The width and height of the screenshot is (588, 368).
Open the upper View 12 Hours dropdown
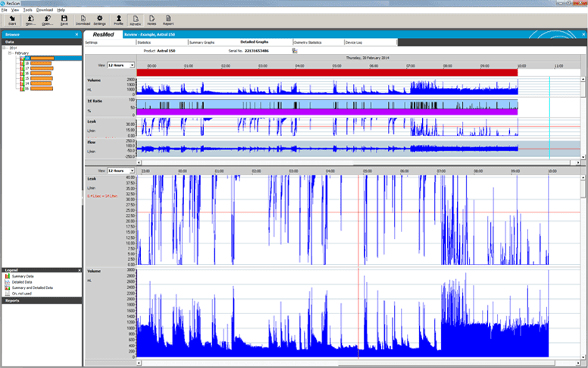pyautogui.click(x=131, y=65)
